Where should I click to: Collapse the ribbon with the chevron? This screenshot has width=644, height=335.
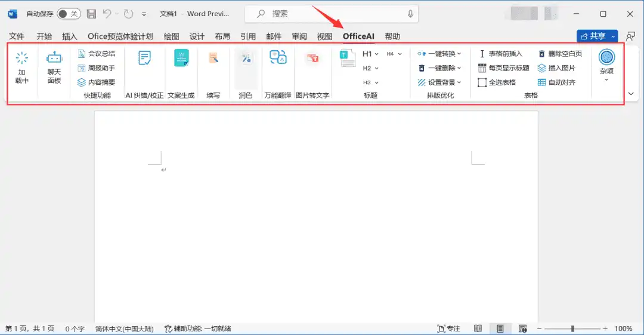pos(631,94)
